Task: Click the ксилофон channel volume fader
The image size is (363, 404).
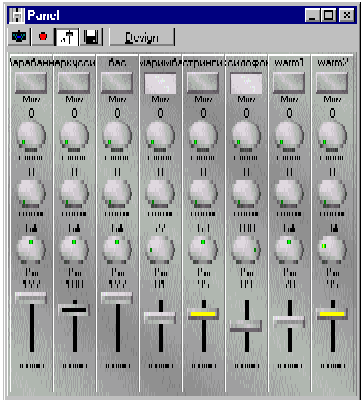Action: pyautogui.click(x=246, y=326)
